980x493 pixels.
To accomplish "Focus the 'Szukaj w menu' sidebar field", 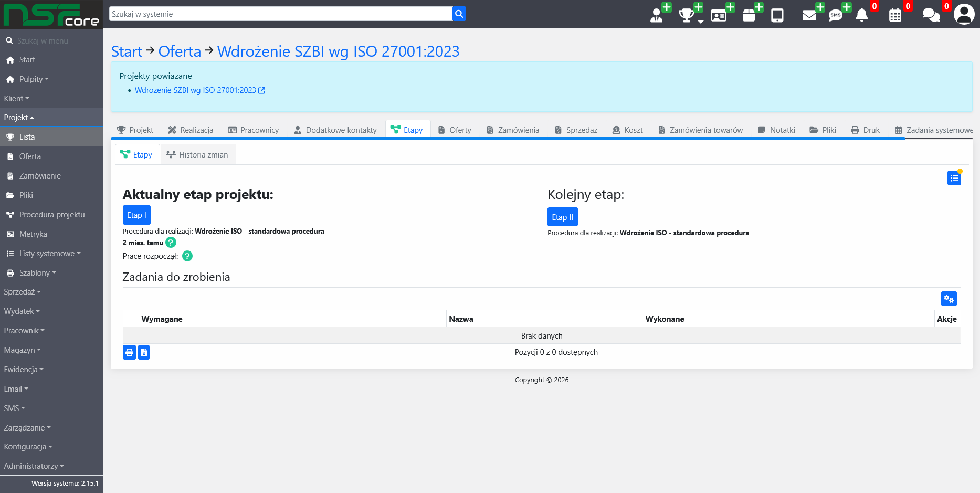I will click(58, 40).
